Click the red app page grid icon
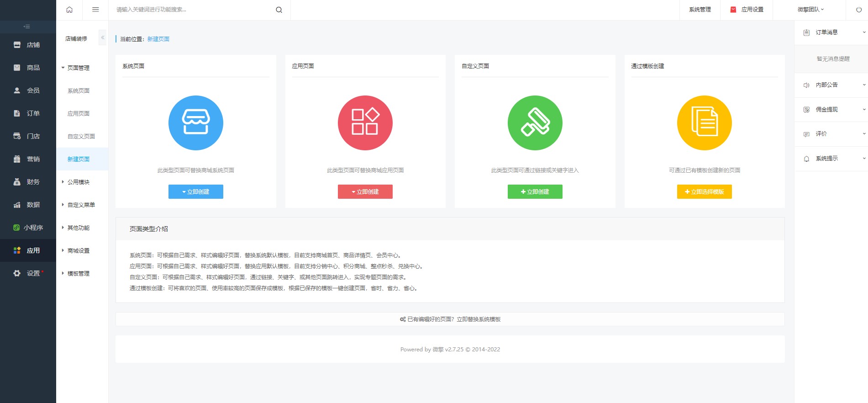868x403 pixels. [365, 122]
